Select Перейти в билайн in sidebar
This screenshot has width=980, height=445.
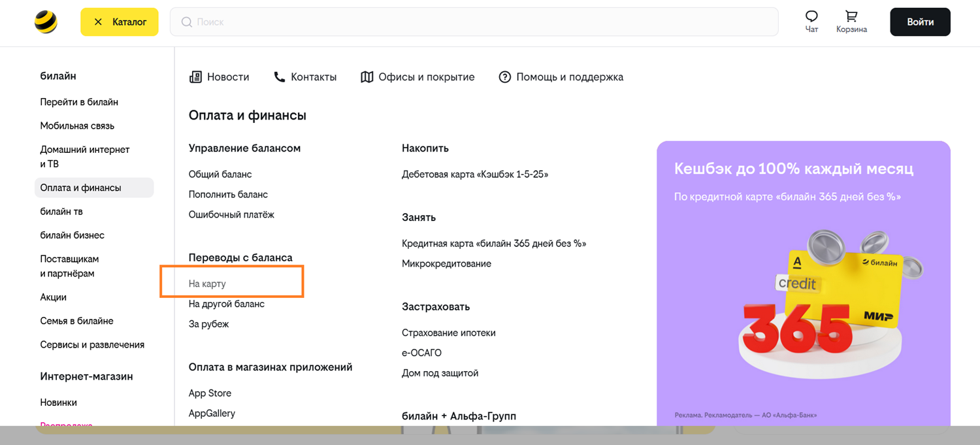pyautogui.click(x=79, y=102)
